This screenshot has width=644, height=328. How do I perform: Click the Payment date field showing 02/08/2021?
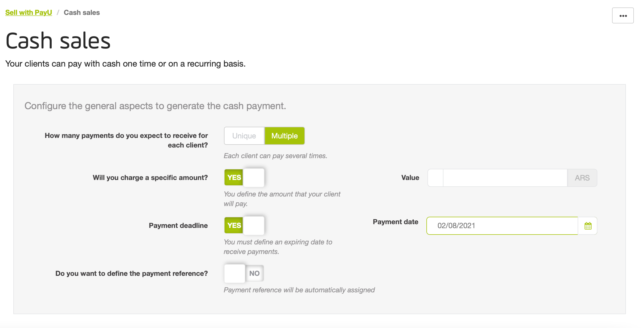pos(502,226)
